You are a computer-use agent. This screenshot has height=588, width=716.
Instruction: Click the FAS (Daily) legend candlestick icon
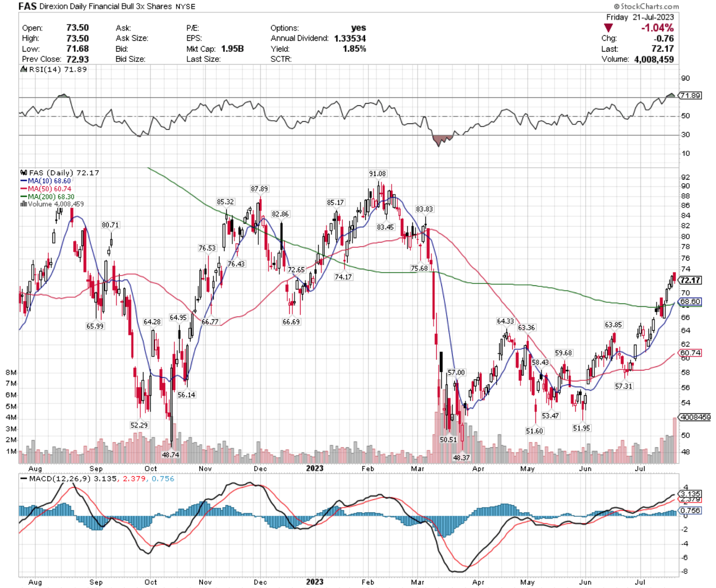(x=24, y=173)
